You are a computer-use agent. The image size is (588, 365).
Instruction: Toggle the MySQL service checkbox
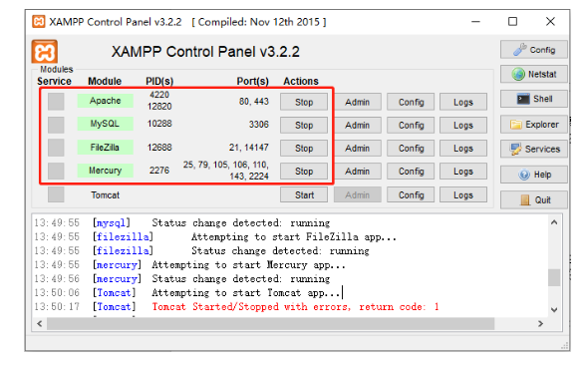click(x=56, y=125)
